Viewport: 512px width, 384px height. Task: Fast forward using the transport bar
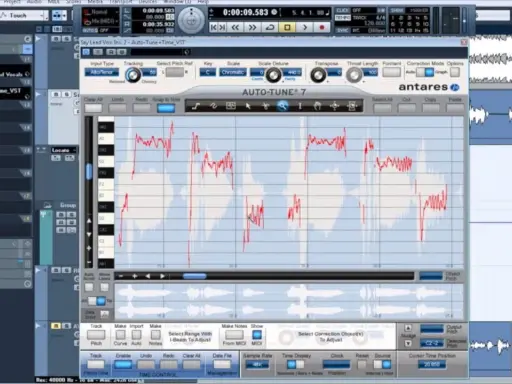click(x=252, y=27)
